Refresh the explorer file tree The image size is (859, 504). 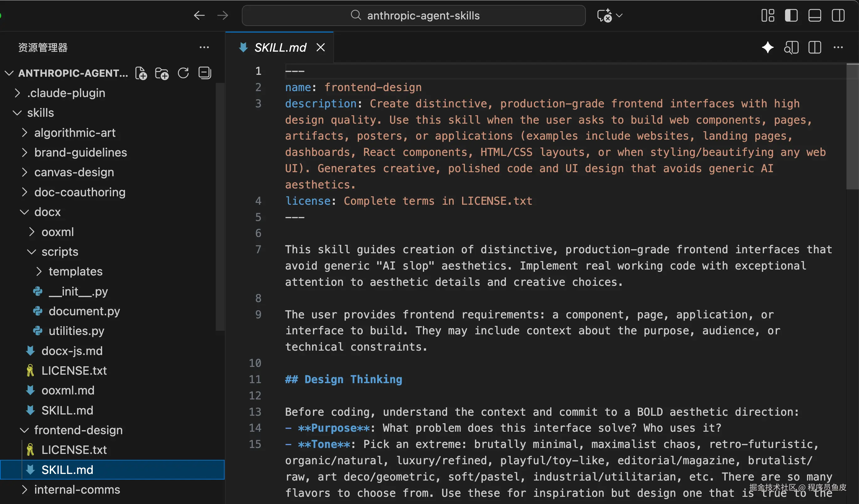click(183, 73)
